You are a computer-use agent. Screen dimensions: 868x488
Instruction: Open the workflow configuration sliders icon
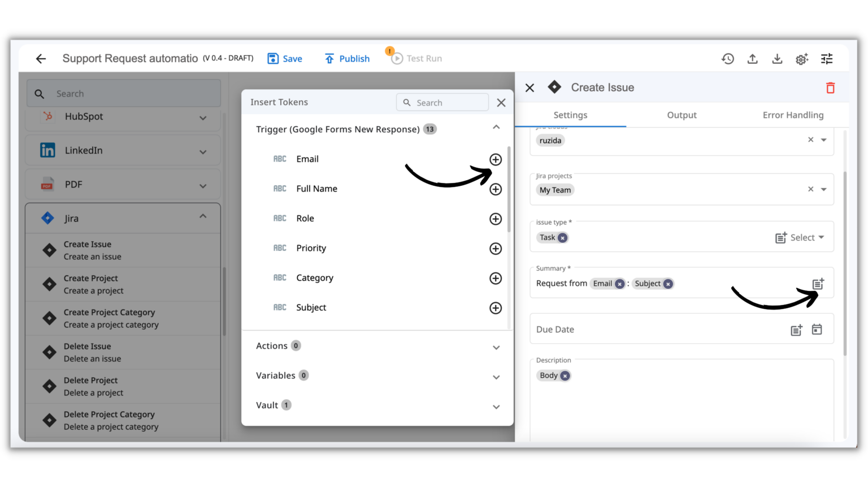point(827,58)
